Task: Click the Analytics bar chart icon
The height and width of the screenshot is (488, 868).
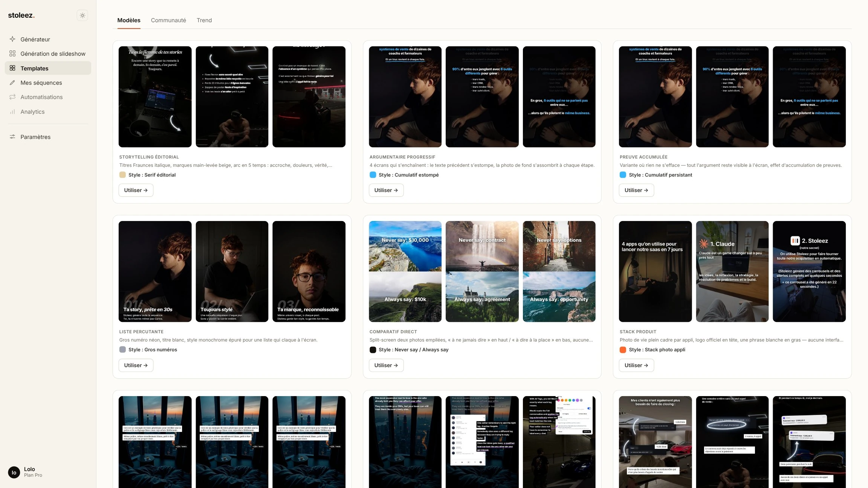Action: pyautogui.click(x=12, y=111)
